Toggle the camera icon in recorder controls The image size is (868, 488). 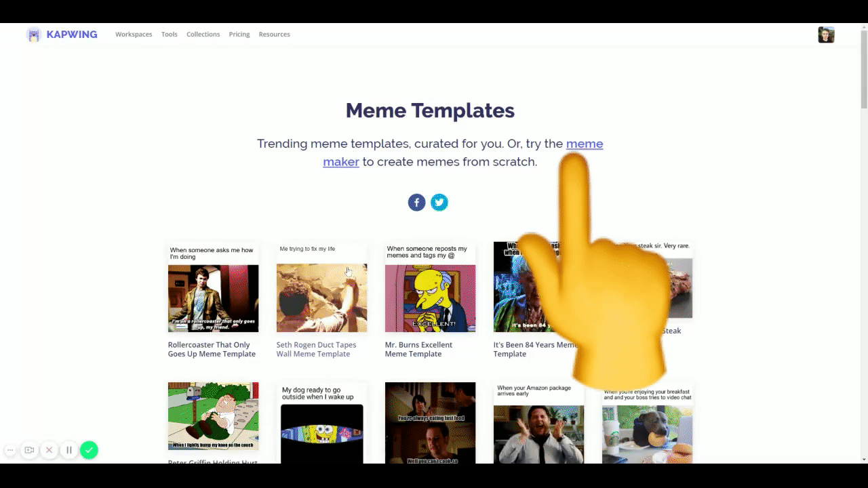pos(29,450)
